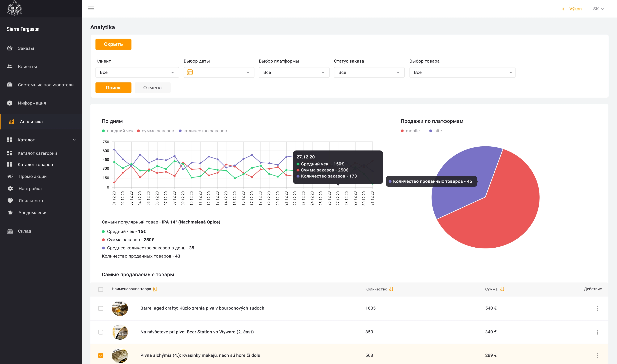Open actions menu for Barrel aged crafty row
The width and height of the screenshot is (617, 364).
597,308
